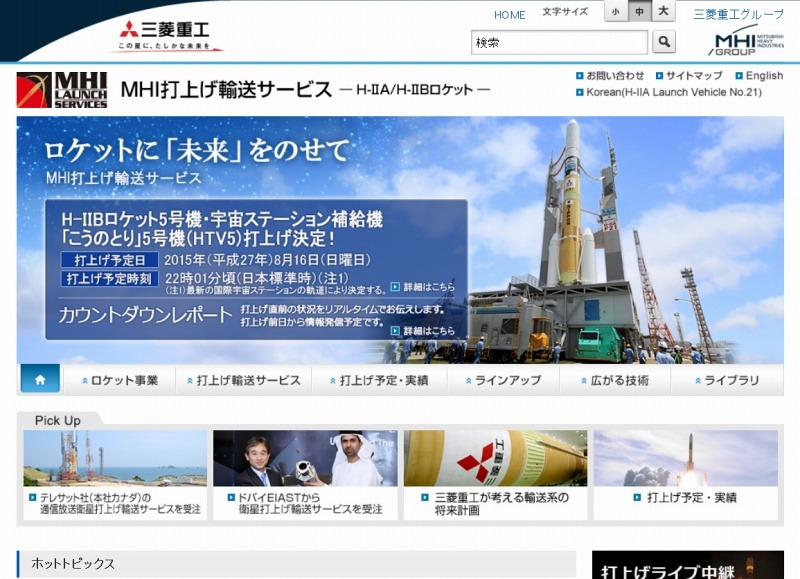Open the rocket body Mitsubishi emblem thumbnail

click(x=495, y=458)
